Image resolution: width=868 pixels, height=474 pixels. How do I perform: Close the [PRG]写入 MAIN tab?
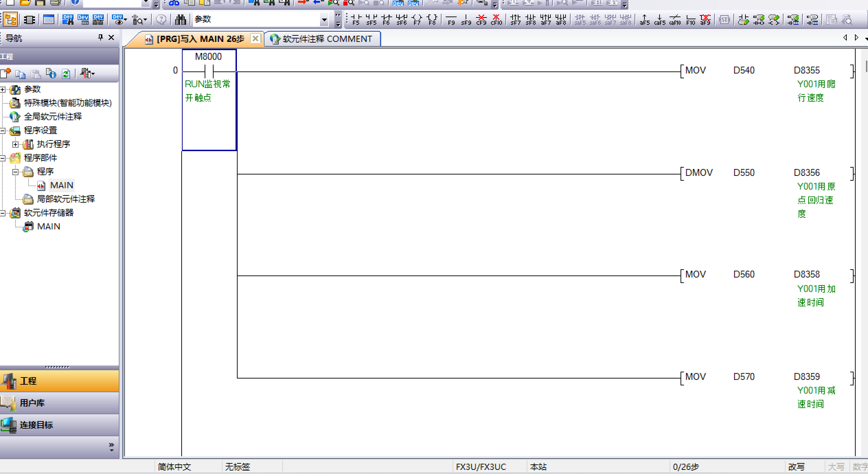click(x=255, y=38)
